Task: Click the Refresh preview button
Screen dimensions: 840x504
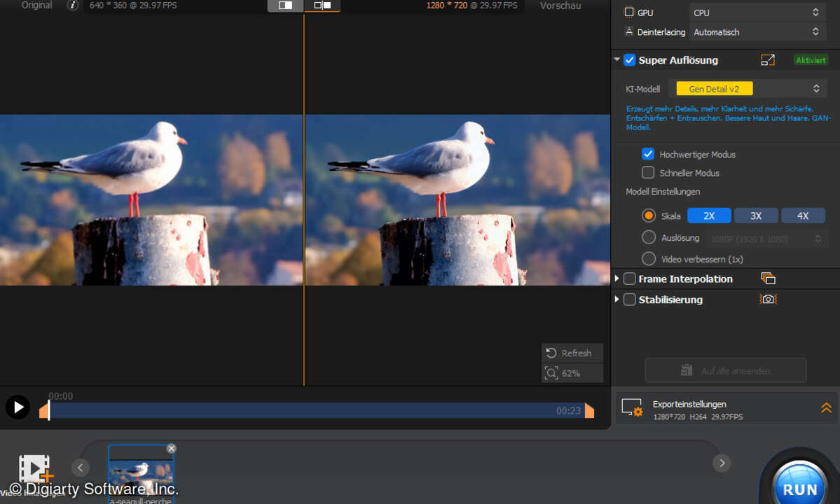Action: click(x=572, y=353)
